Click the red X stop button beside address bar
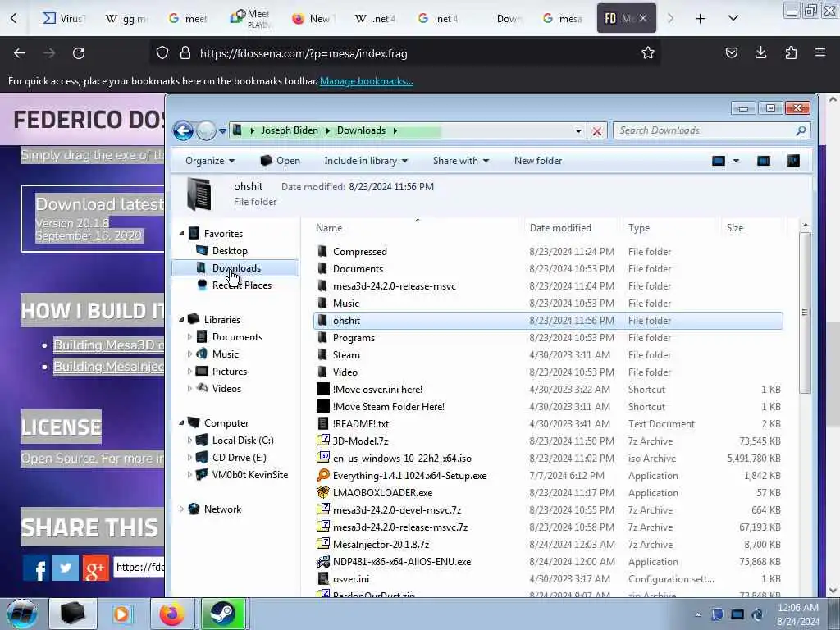This screenshot has width=840, height=630. (x=597, y=130)
